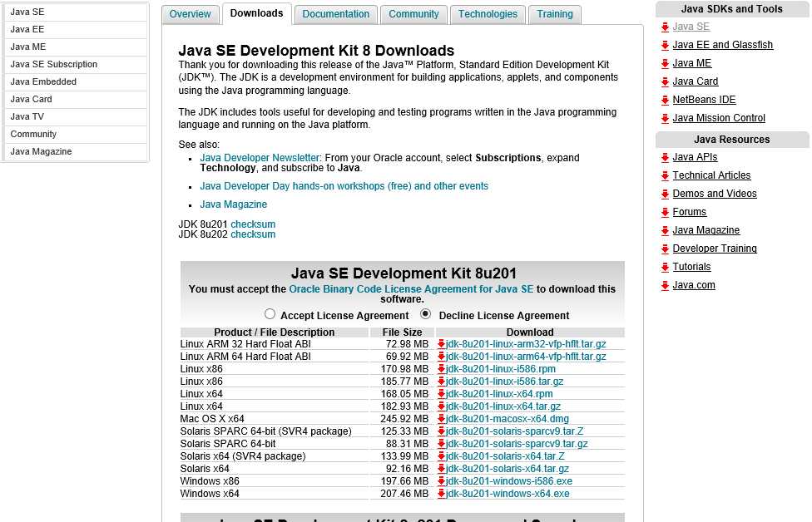Image resolution: width=812 pixels, height=522 pixels.
Task: Open the Documentation tab
Action: 336,14
